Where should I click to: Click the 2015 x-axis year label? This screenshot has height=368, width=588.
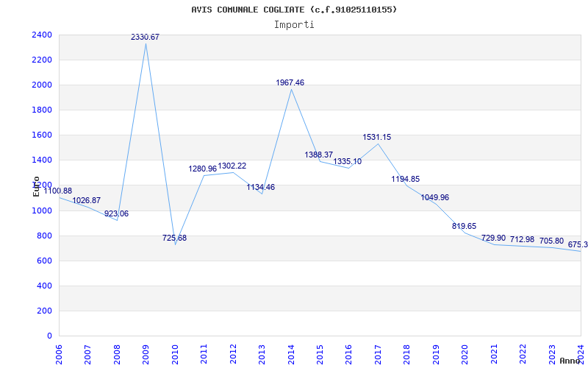click(x=320, y=354)
